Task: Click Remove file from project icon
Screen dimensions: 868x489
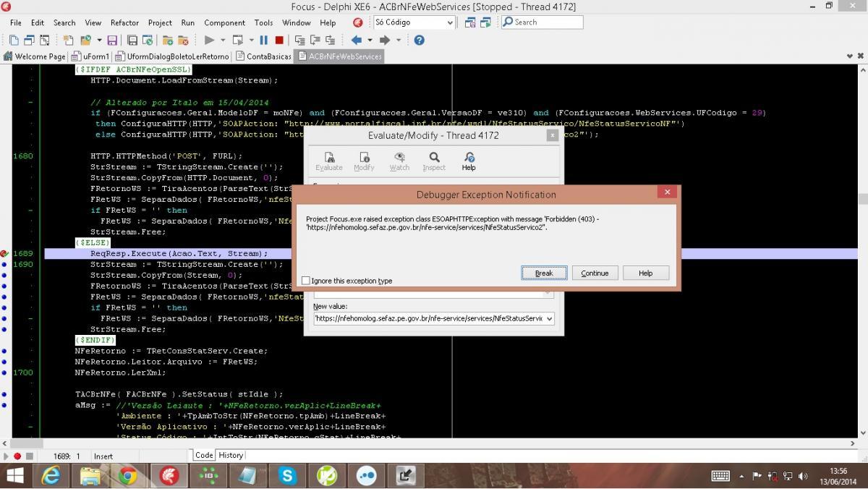Action: [x=183, y=41]
